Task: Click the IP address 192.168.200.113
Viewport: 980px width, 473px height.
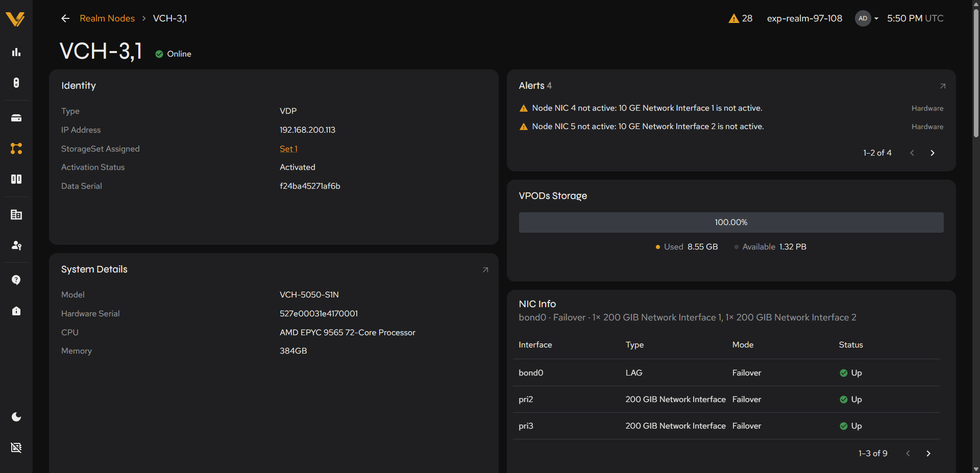Action: [307, 130]
